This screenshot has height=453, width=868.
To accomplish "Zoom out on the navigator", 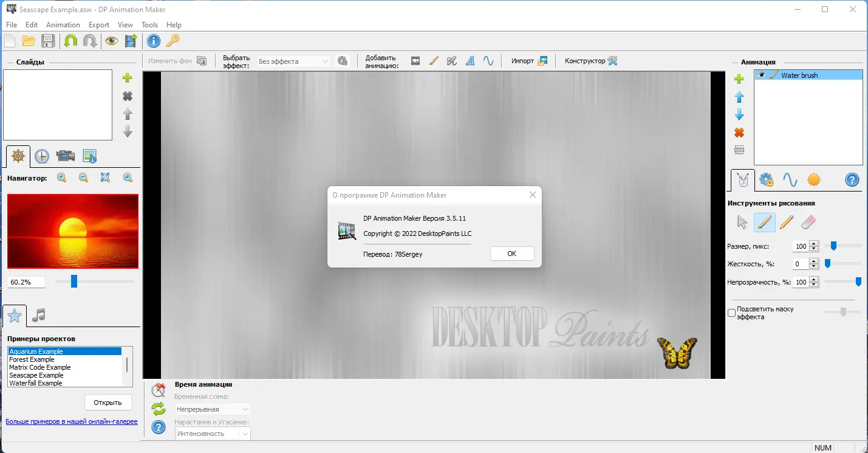I will [x=83, y=178].
